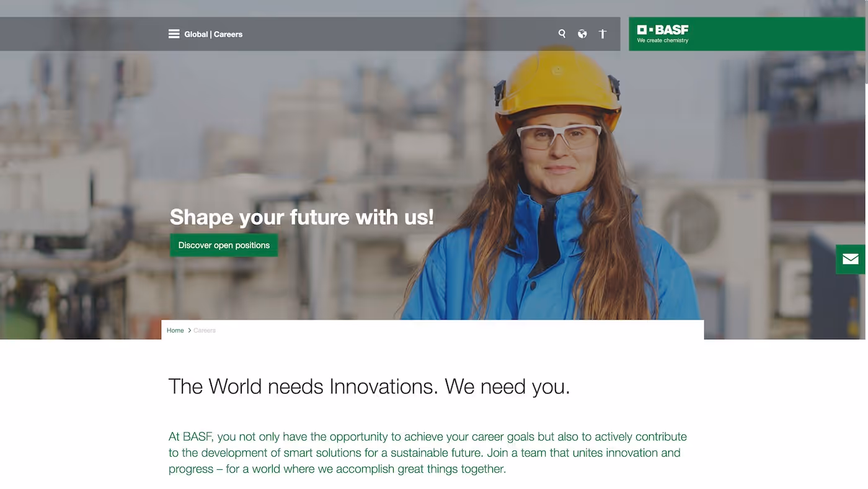This screenshot has width=868, height=489.
Task: Click the chevron separator in the breadcrumb
Action: click(189, 330)
